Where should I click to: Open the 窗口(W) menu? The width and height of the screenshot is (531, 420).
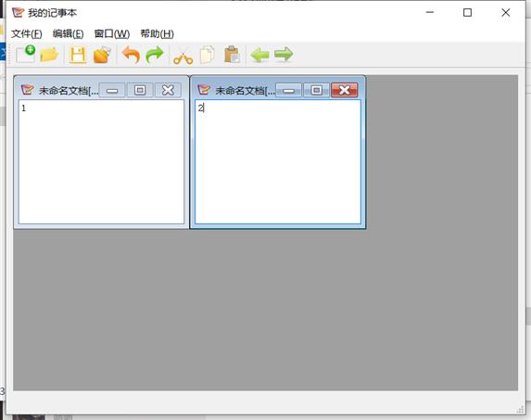click(x=112, y=33)
